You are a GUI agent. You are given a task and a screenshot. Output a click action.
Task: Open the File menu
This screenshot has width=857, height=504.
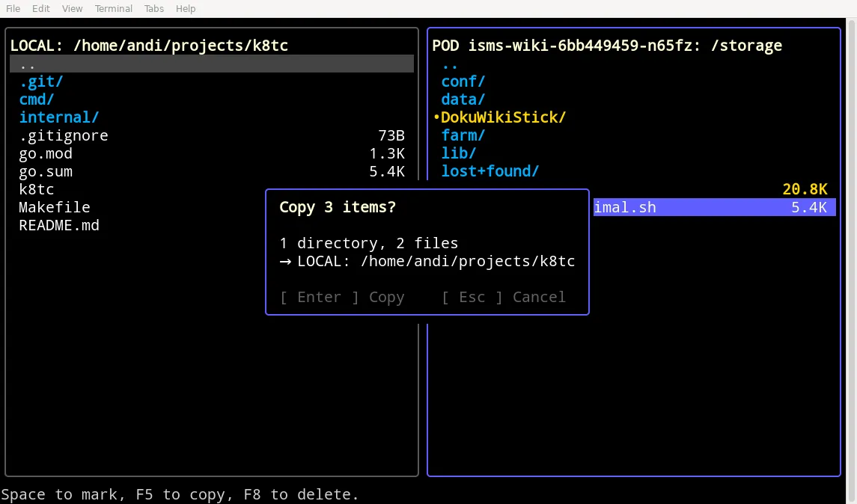[13, 9]
